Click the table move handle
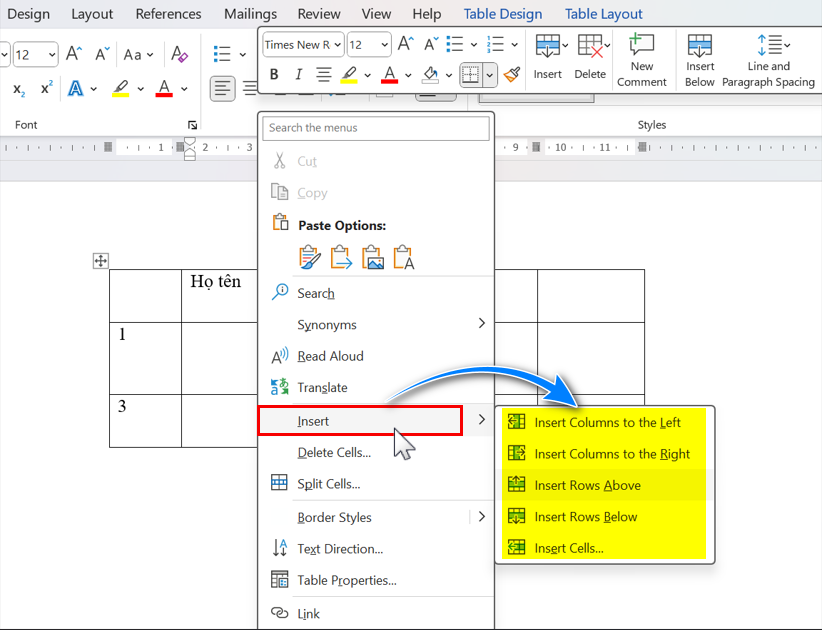Viewport: 822px width, 630px height. click(100, 261)
